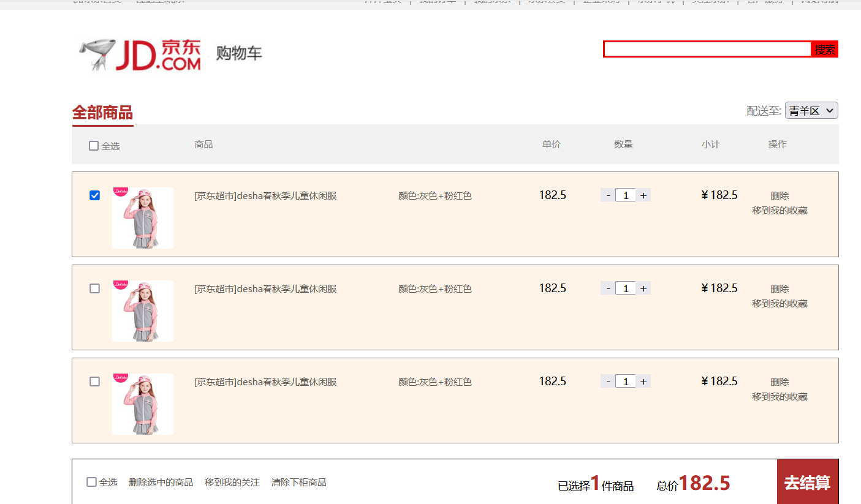Click in the search input field
Viewport: 861px width, 504px height.
pyautogui.click(x=707, y=49)
